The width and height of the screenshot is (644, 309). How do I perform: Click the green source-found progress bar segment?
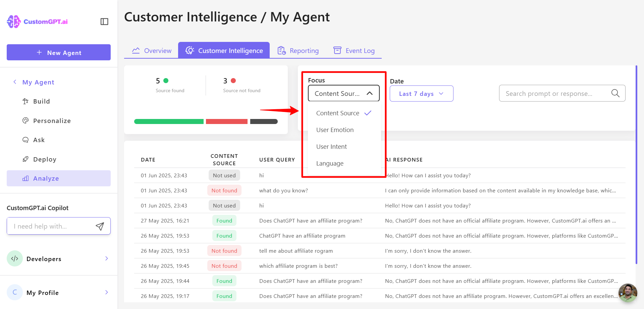[x=169, y=122]
